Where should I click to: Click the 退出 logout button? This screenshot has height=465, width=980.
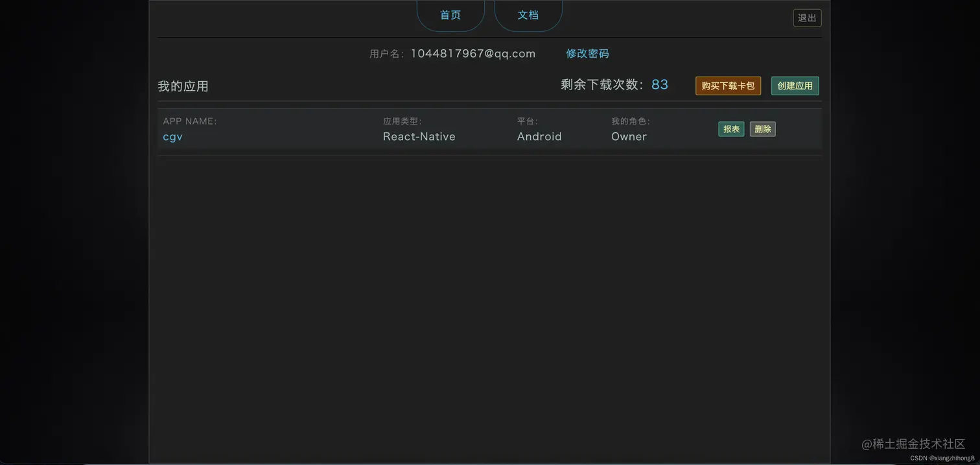coord(806,18)
